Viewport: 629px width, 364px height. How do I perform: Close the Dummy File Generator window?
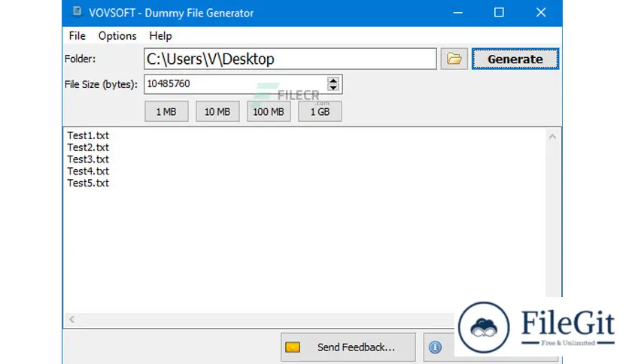pos(541,13)
